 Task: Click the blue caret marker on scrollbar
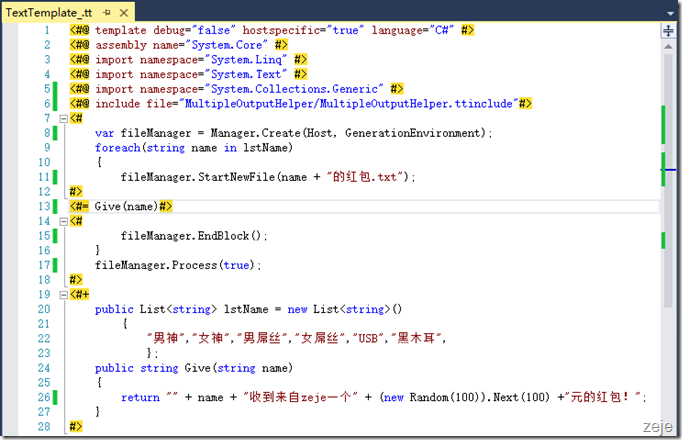tap(668, 170)
